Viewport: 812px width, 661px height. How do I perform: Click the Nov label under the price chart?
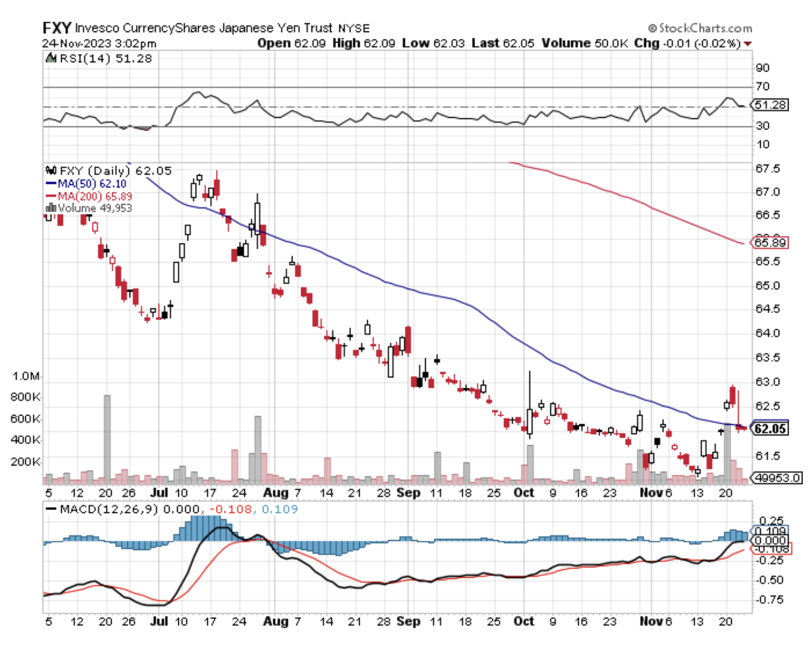(x=652, y=493)
